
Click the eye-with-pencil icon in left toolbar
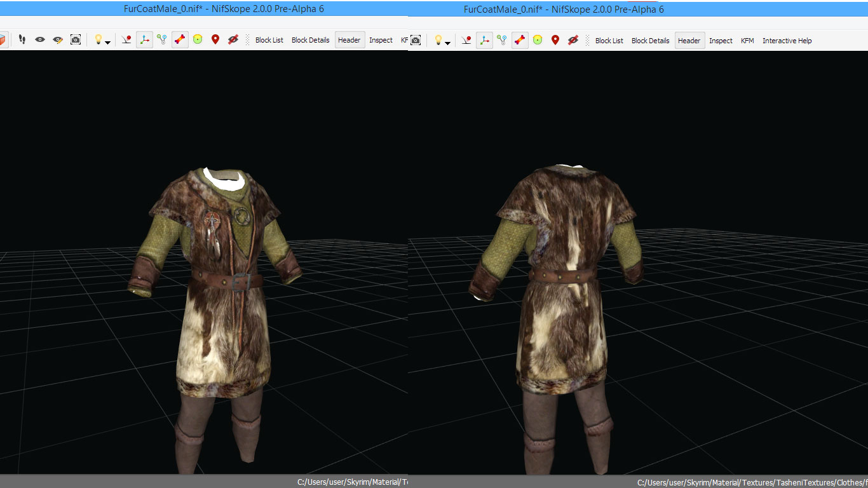tap(58, 39)
